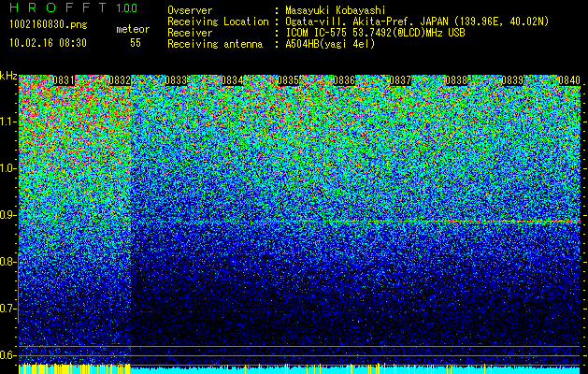Click the 0834 time marker
The image size is (588, 374).
[x=232, y=80]
